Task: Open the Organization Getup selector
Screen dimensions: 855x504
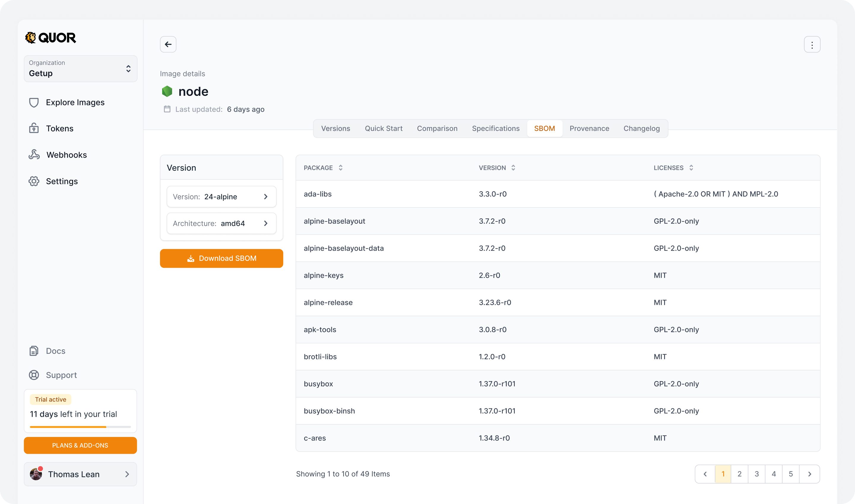Action: (80, 69)
